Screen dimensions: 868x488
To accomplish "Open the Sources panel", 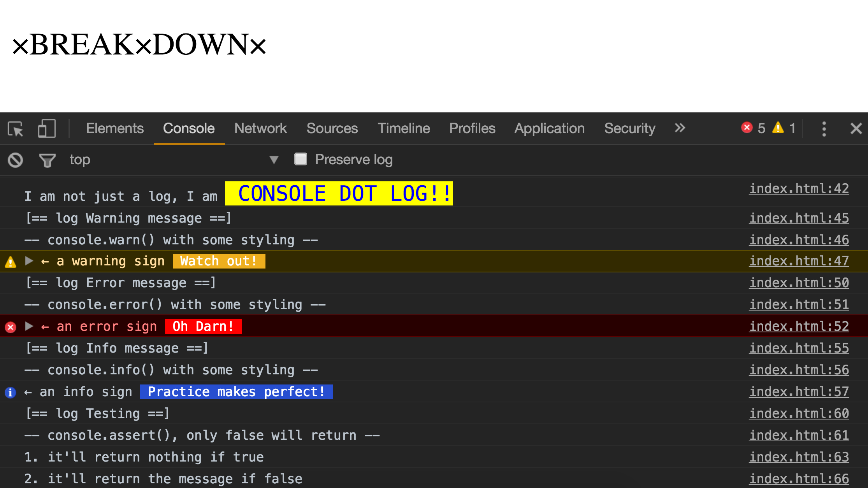I will click(x=332, y=128).
